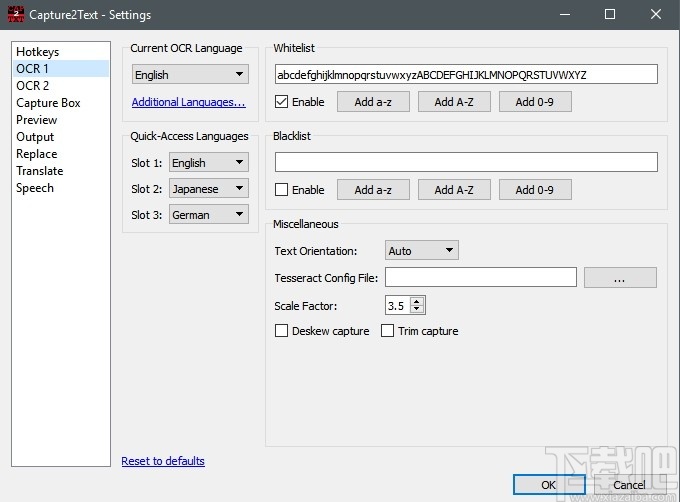
Task: Minimize the Settings window
Action: tap(565, 14)
